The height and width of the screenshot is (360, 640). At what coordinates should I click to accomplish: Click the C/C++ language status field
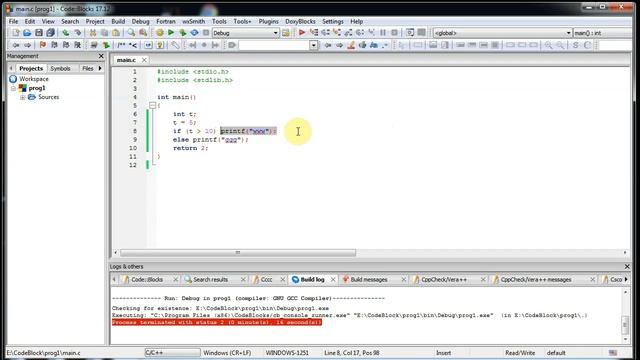[x=172, y=353]
